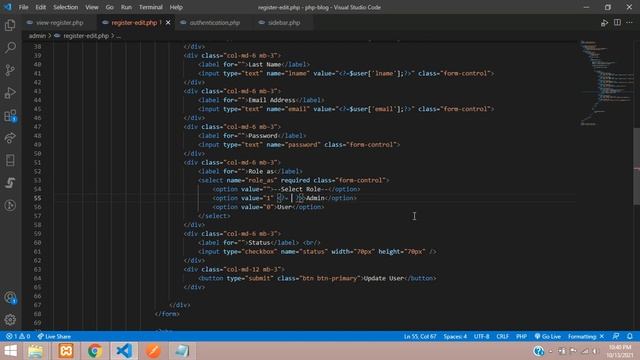Click the S-shaped extension icon in activity bar
This screenshot has height=360, width=640.
[10, 182]
